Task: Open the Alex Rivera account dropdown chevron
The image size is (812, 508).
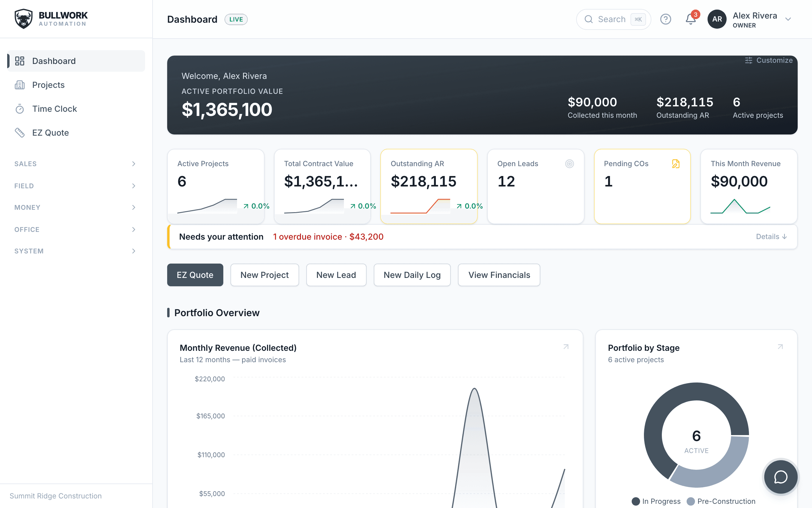Action: [788, 19]
